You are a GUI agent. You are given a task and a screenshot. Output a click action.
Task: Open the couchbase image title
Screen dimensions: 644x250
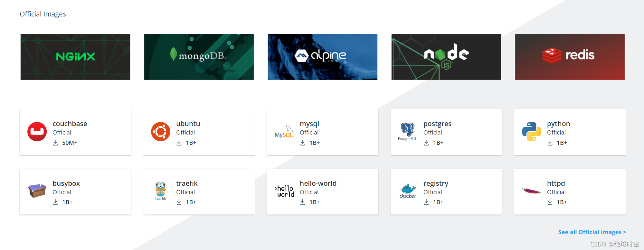(70, 124)
